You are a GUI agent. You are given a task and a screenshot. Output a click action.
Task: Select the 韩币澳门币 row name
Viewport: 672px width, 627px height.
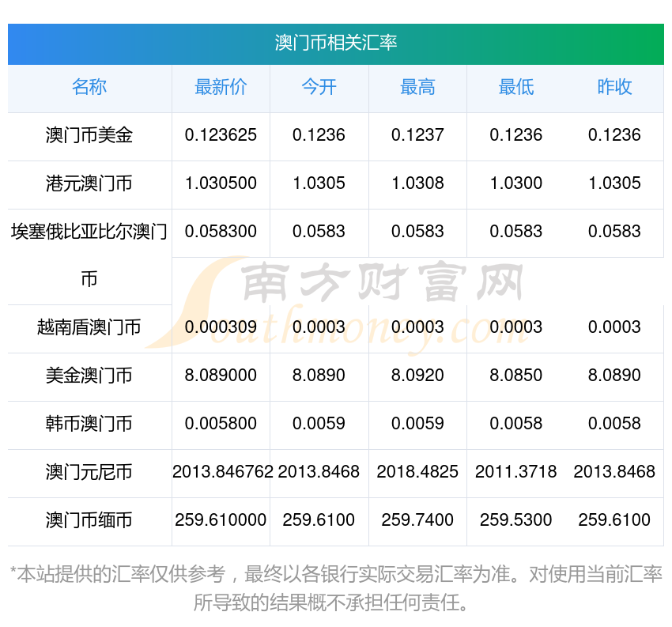pyautogui.click(x=89, y=424)
